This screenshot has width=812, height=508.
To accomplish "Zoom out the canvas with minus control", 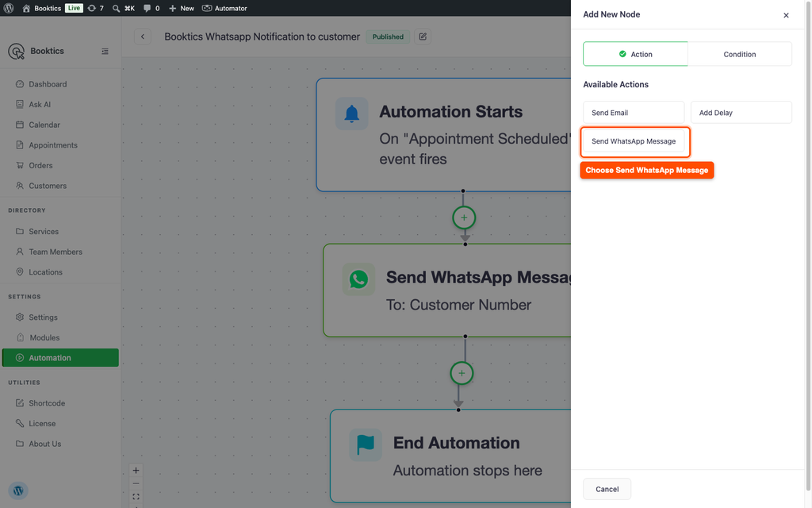I will pyautogui.click(x=136, y=483).
